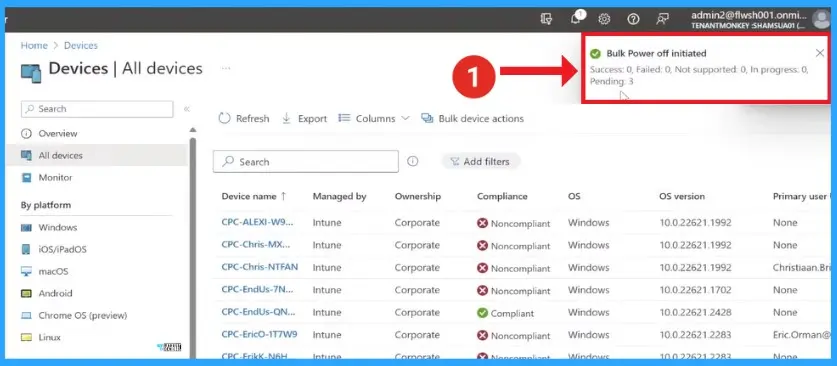837x366 pixels.
Task: Open device CPC-Chris-MX...
Action: [x=256, y=245]
